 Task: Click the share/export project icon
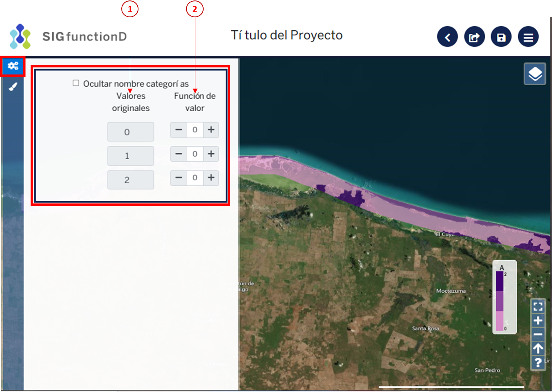coord(474,37)
